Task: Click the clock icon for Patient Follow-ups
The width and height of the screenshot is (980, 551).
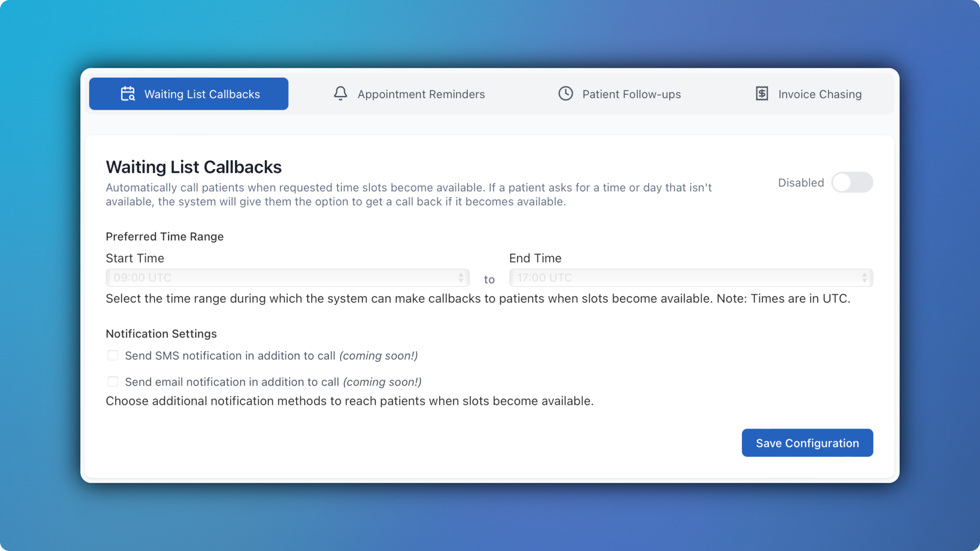Action: pyautogui.click(x=565, y=94)
